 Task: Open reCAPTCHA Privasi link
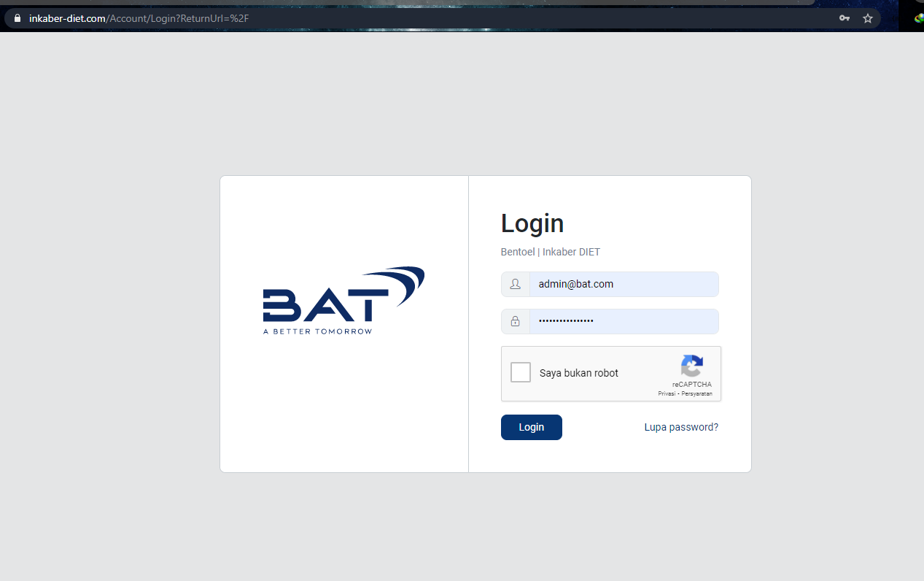click(667, 393)
